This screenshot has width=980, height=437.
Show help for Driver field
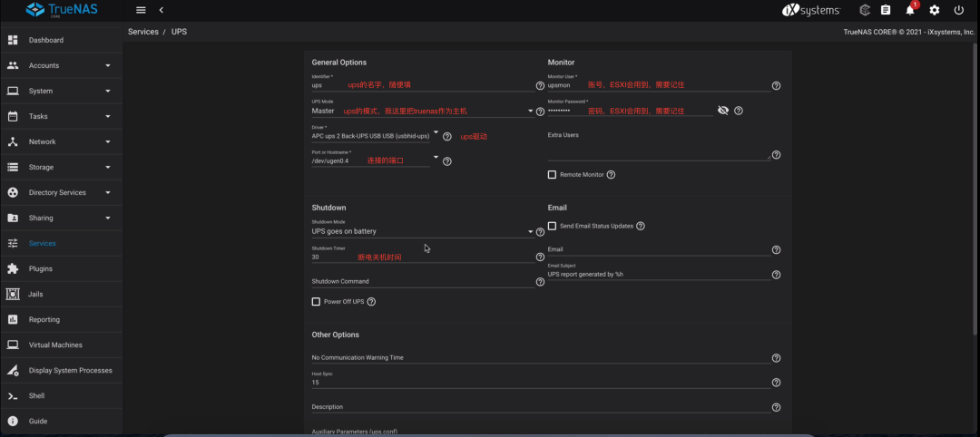446,136
